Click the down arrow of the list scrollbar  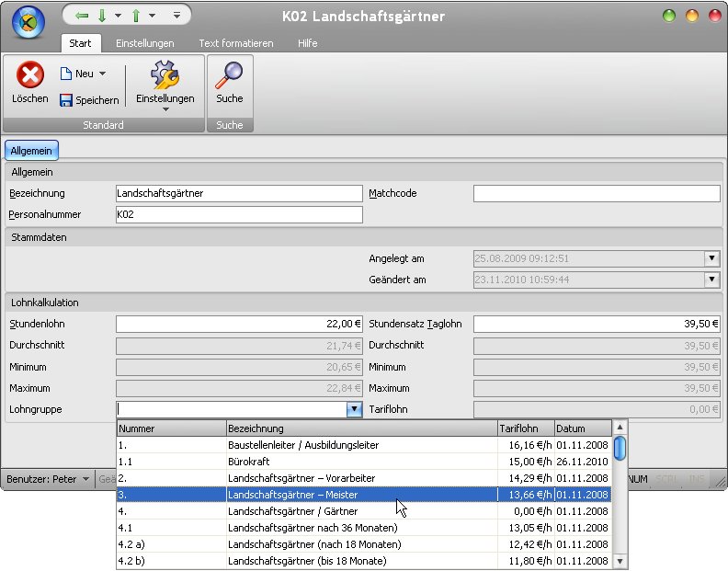(x=620, y=561)
